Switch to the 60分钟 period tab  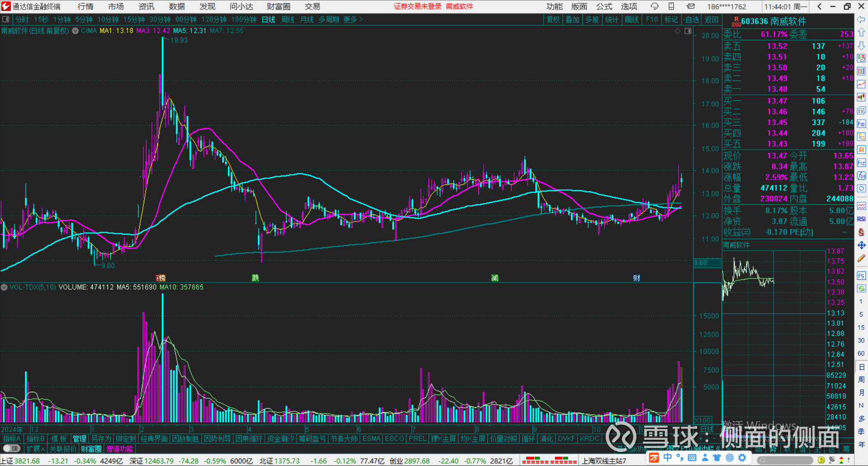coord(186,19)
